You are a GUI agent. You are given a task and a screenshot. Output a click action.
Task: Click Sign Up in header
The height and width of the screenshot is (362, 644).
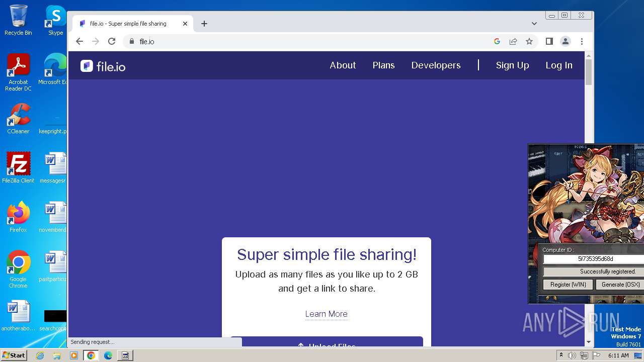click(512, 65)
